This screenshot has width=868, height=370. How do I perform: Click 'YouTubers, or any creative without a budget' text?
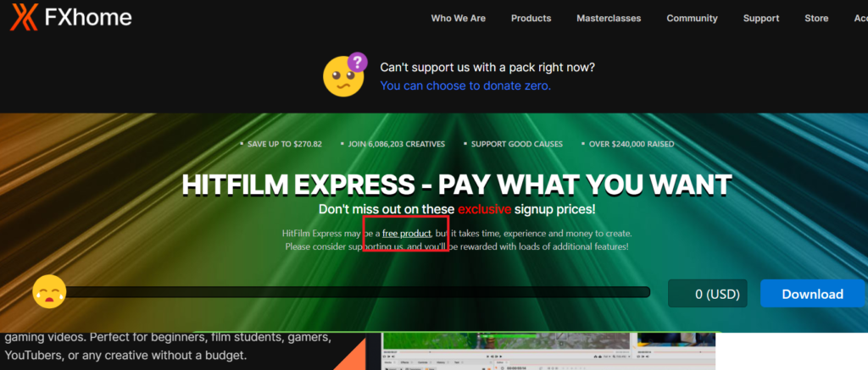coord(125,355)
